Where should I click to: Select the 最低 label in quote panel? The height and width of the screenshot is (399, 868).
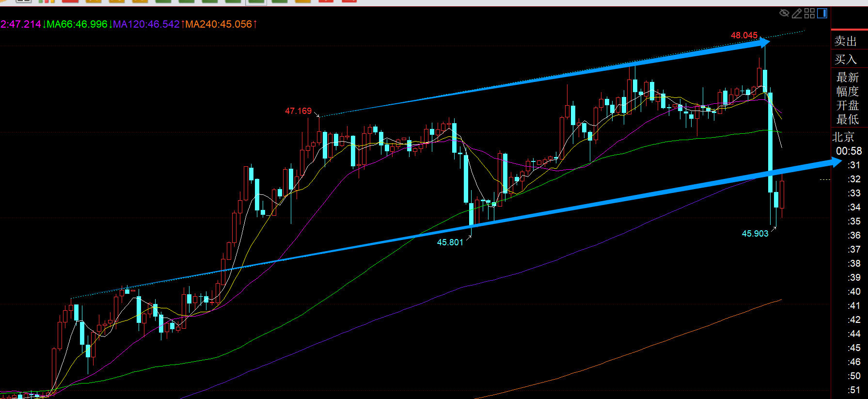(x=847, y=119)
